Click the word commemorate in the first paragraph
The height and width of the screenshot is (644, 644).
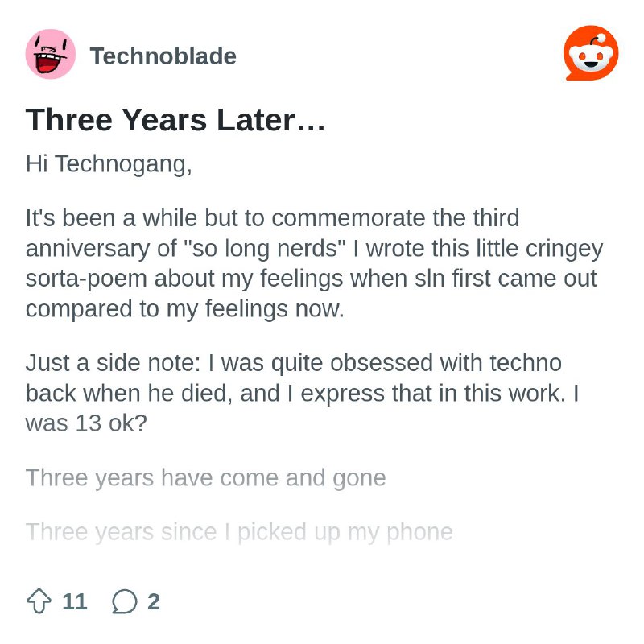(349, 217)
